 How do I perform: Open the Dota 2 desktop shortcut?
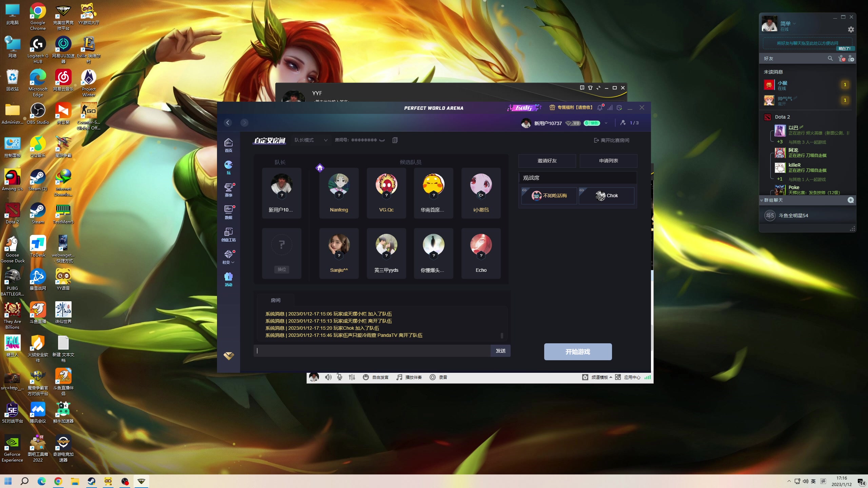(13, 213)
